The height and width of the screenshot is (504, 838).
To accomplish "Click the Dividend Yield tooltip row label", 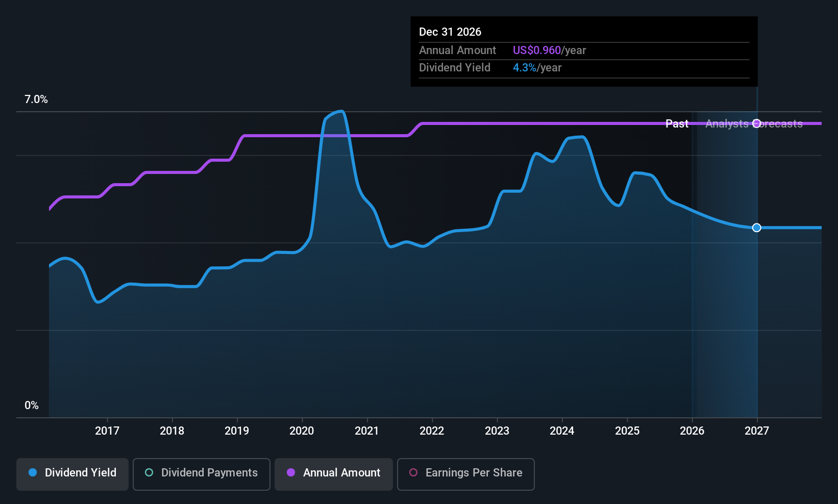I will pos(455,68).
